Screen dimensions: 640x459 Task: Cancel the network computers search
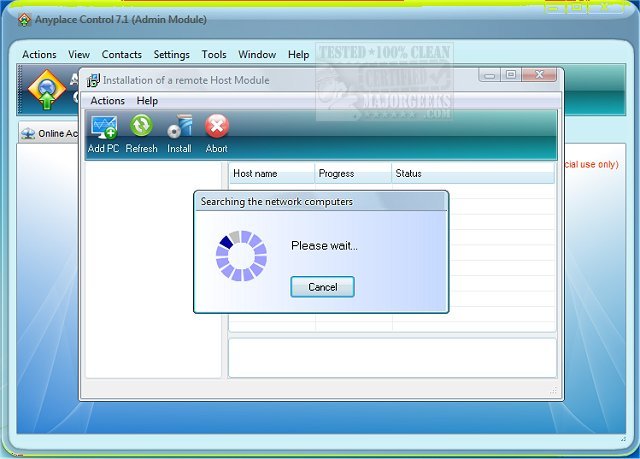322,287
